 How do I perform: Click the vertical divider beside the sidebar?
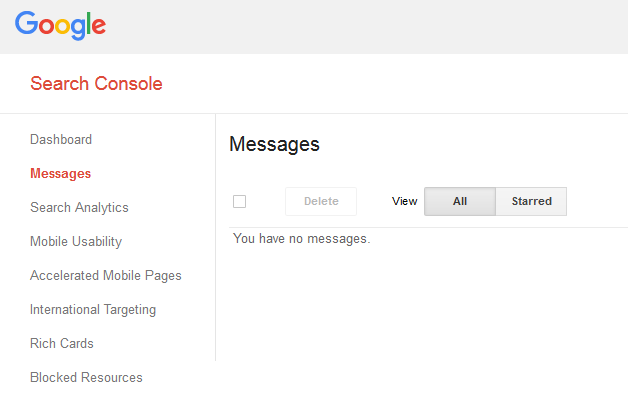215,240
